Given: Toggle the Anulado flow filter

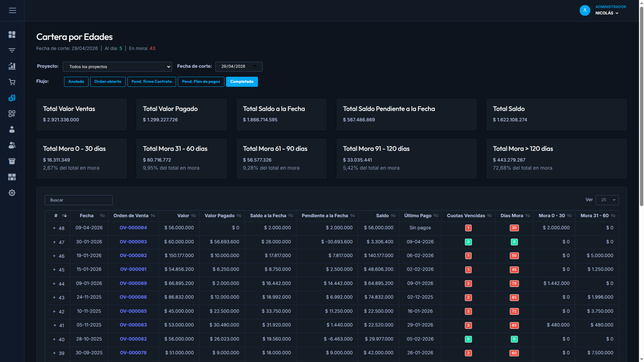Looking at the screenshot, I should coord(76,82).
